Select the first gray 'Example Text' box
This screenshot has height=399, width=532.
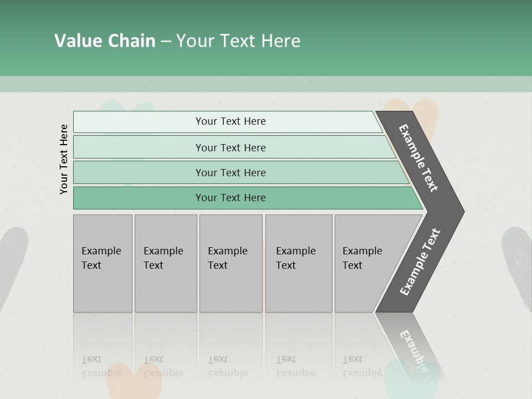(x=103, y=263)
